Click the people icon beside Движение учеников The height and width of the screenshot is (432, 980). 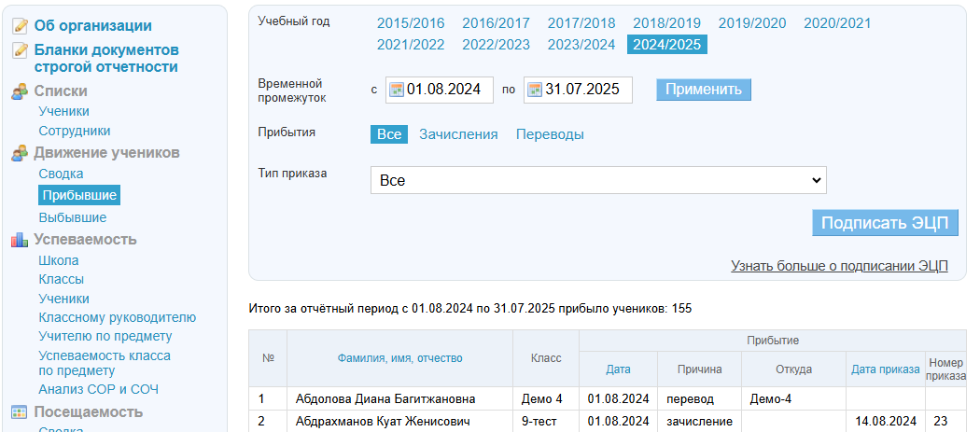(x=20, y=153)
